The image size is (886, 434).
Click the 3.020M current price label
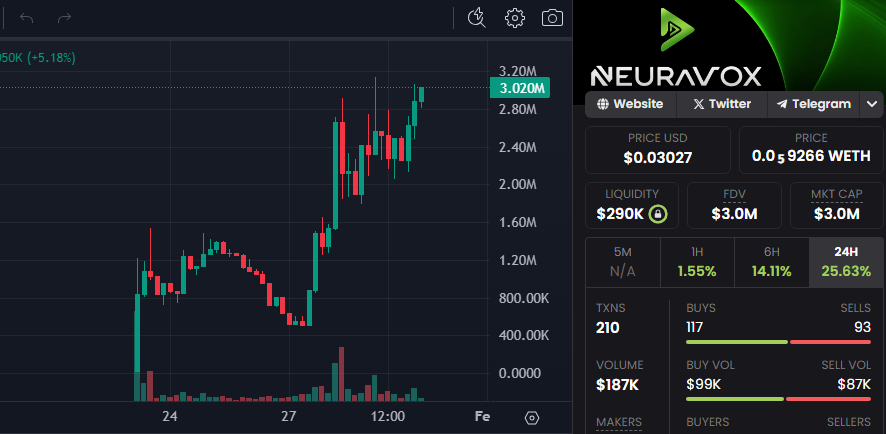pos(520,88)
